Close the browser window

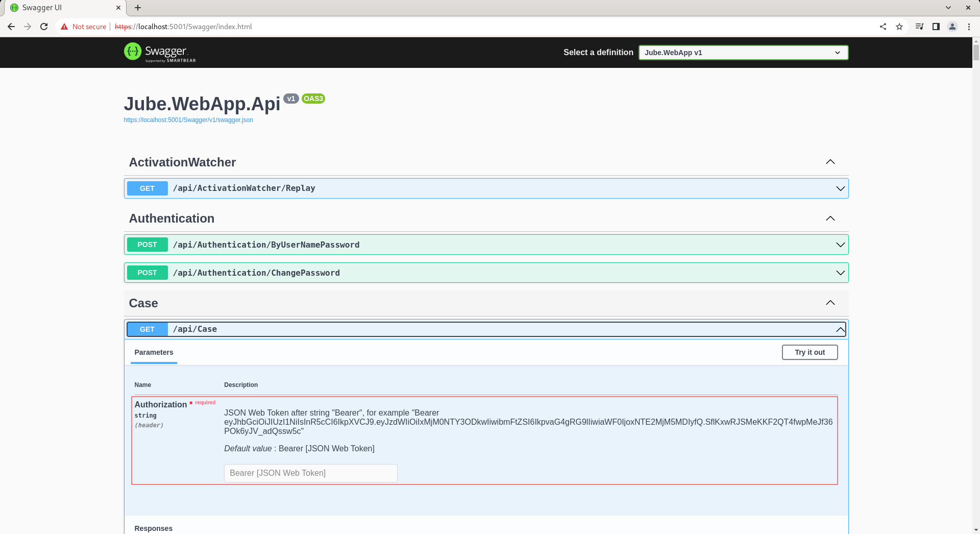[968, 8]
